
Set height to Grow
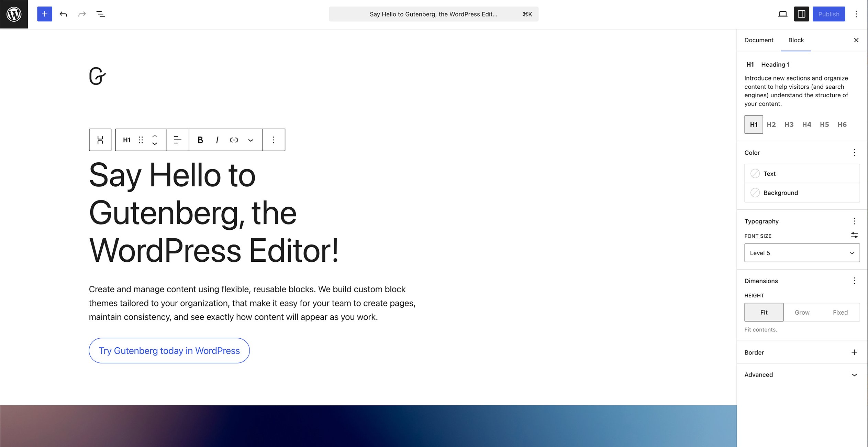coord(802,313)
